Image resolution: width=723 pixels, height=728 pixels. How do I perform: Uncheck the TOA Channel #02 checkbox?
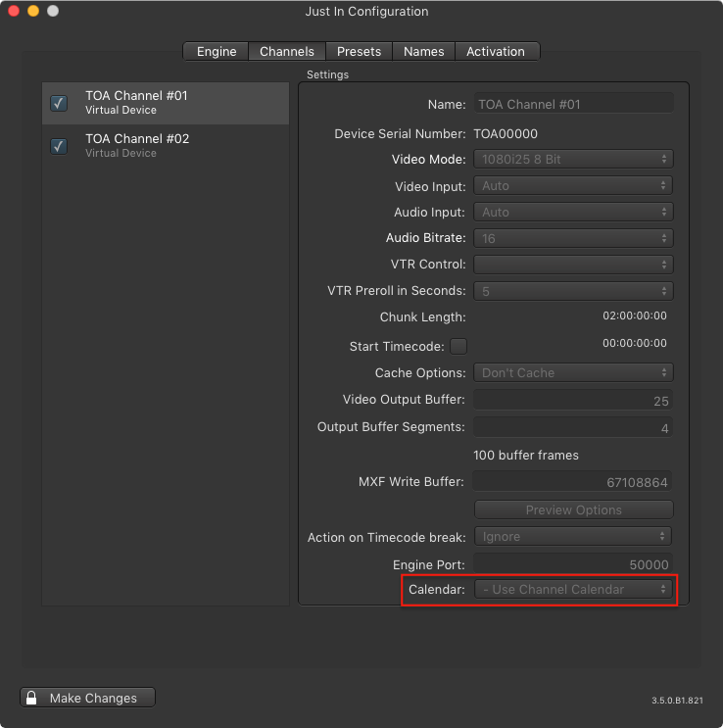[59, 146]
